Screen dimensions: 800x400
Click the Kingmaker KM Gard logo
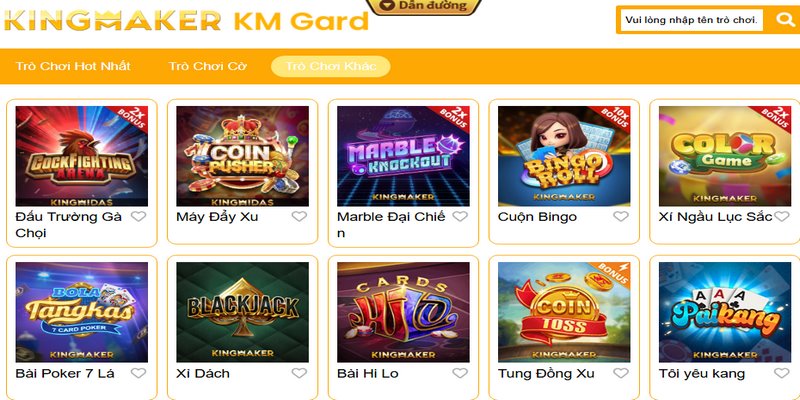[x=186, y=20]
